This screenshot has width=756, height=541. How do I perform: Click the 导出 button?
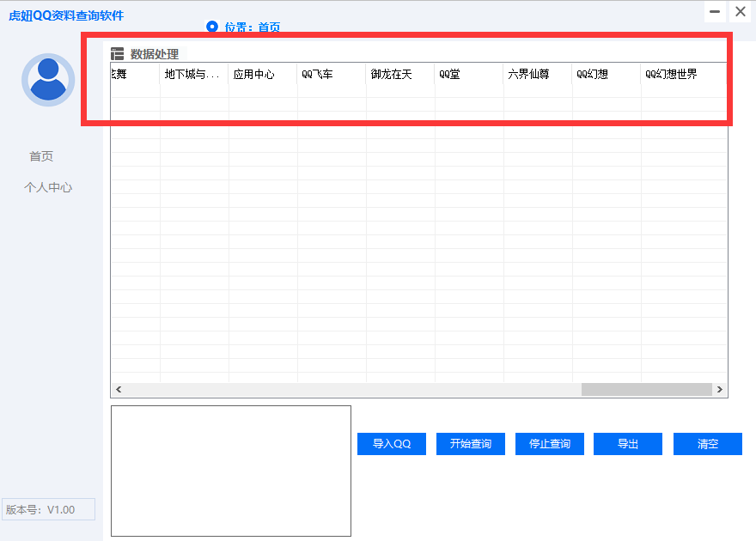628,444
